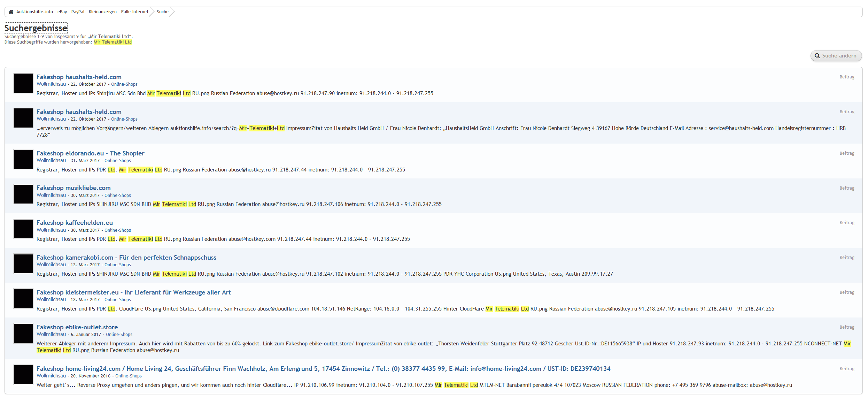This screenshot has width=868, height=398.
Task: Click the Beitrag label on the eldorando.eu row
Action: coord(847,153)
